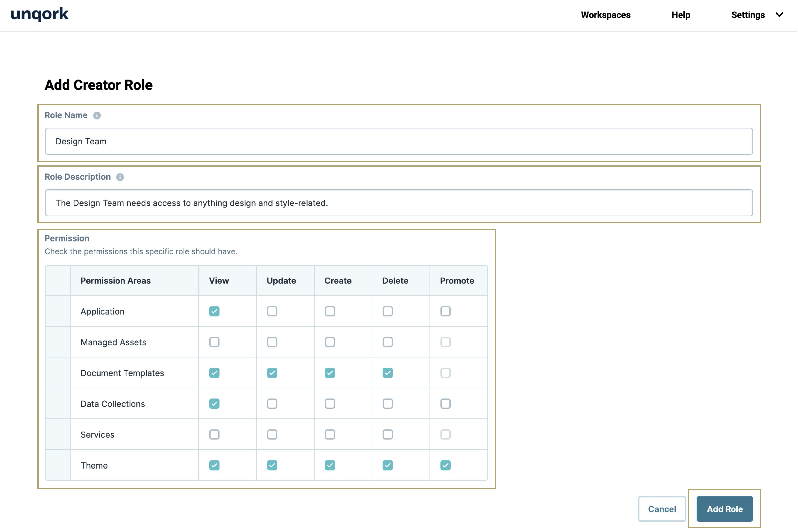
Task: Click the Add Creator Role heading
Action: (99, 85)
